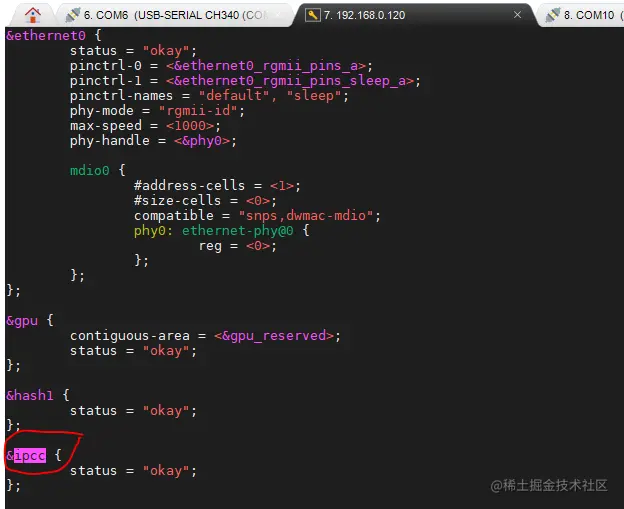Click the #address-cells property
This screenshot has height=509, width=624.
[x=189, y=185]
